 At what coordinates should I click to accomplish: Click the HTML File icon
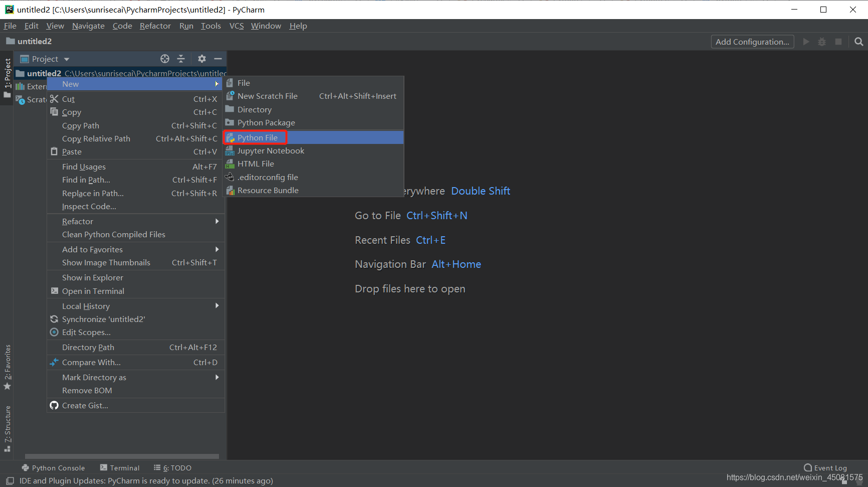230,164
